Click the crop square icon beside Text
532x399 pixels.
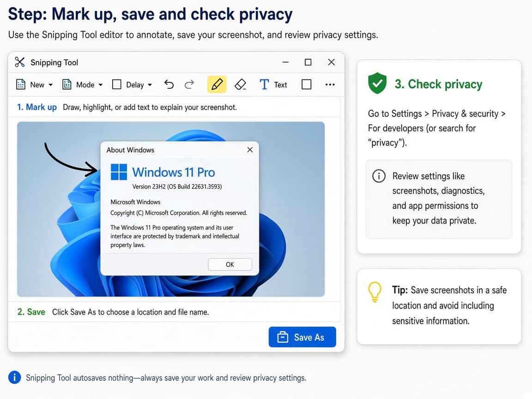click(x=306, y=84)
